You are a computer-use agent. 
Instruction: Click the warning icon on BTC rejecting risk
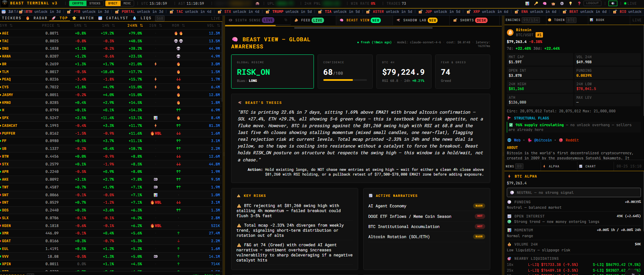(239, 206)
